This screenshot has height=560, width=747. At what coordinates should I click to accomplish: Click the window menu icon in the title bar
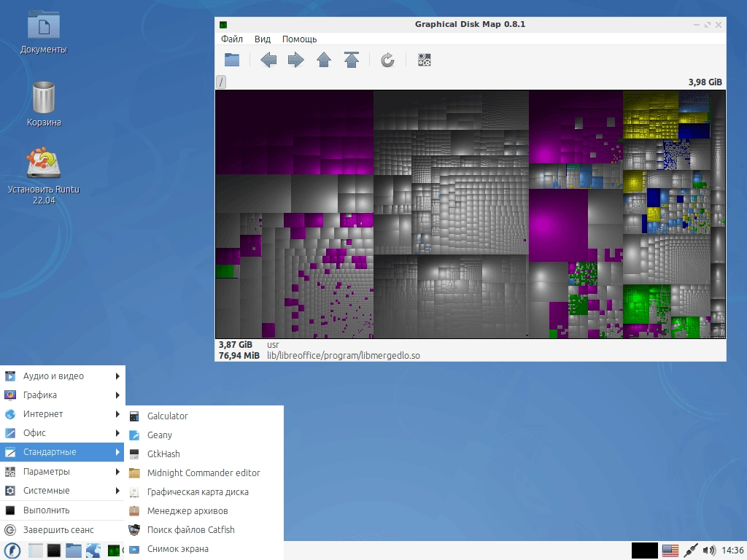(x=223, y=24)
